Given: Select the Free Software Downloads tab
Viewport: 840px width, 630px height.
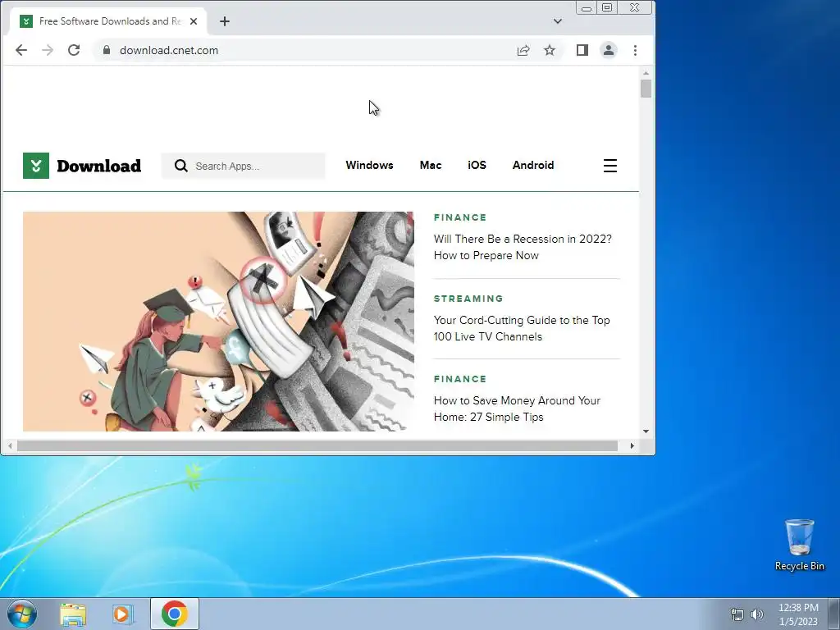Looking at the screenshot, I should [107, 21].
